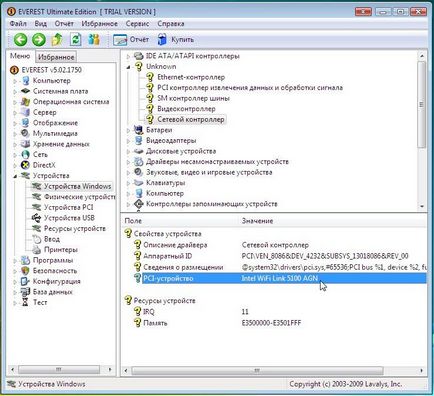Image resolution: width=434 pixels, height=396 pixels.
Task: Open the Избранное menu in menu bar
Action: (x=99, y=24)
